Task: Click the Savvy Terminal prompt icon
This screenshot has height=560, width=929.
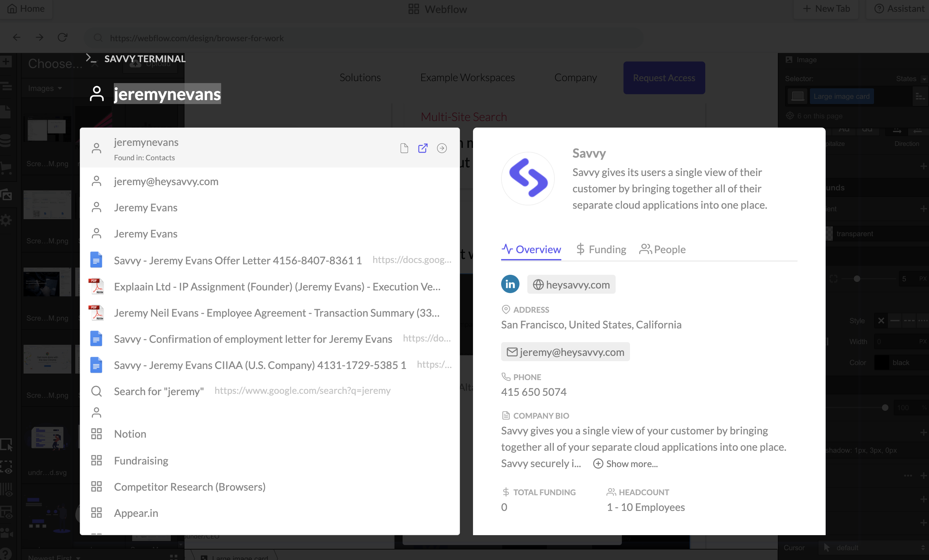Action: coord(91,58)
